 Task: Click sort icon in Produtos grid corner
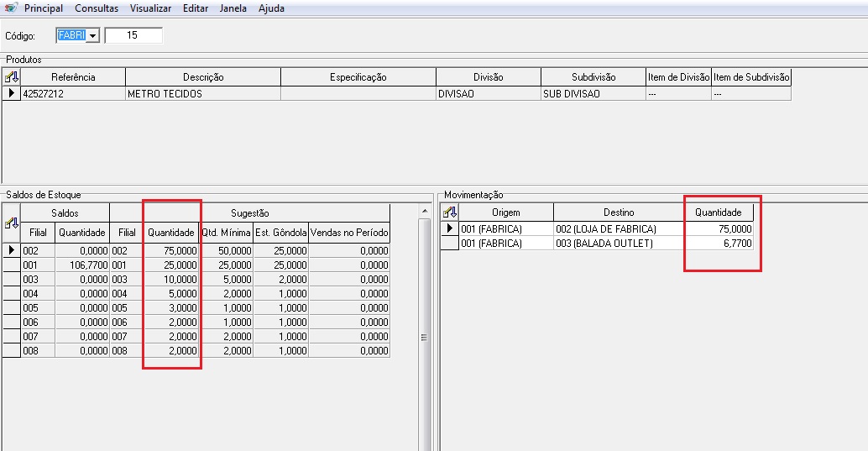[x=11, y=77]
